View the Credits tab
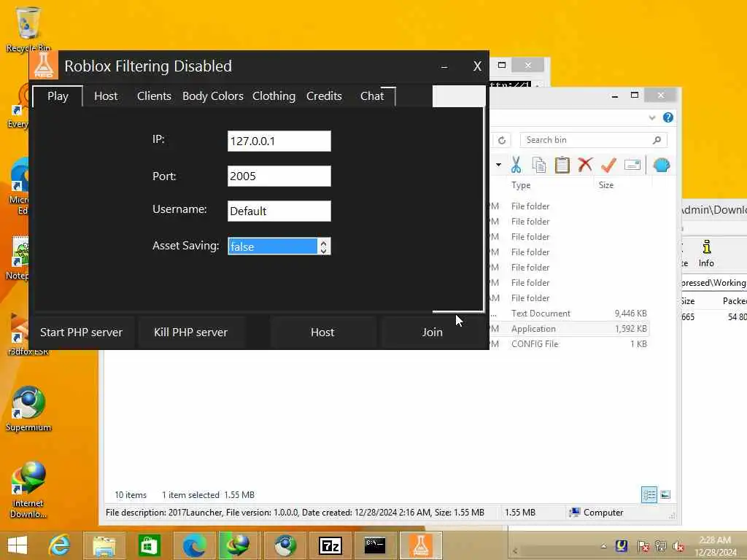The image size is (747, 560). coord(324,96)
